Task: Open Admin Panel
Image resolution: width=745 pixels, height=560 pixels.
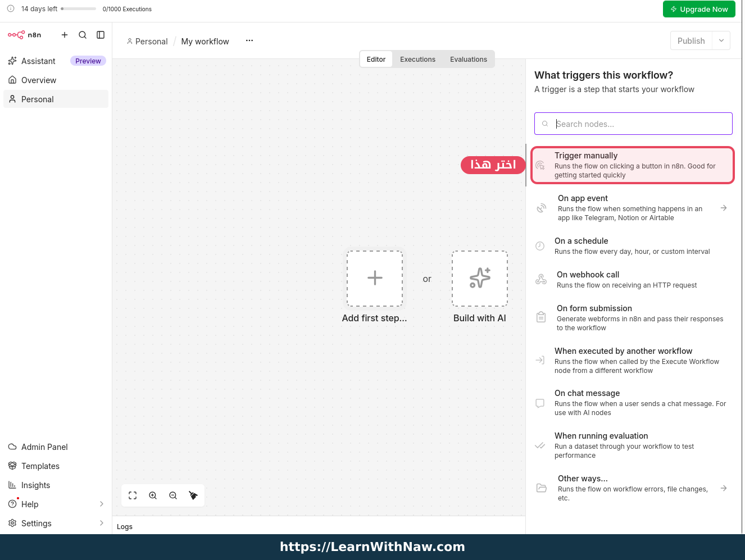Action: click(x=56, y=447)
